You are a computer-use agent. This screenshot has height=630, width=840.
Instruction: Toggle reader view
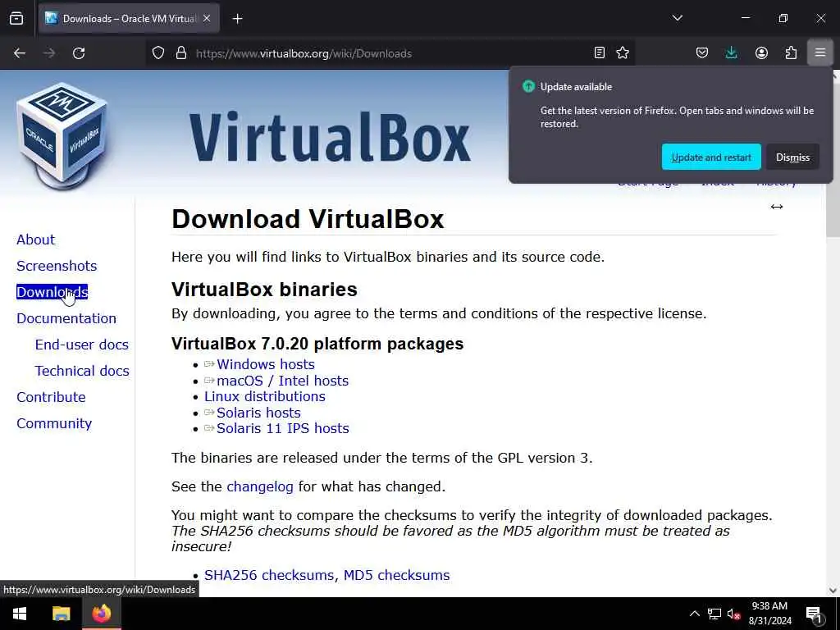coord(600,52)
